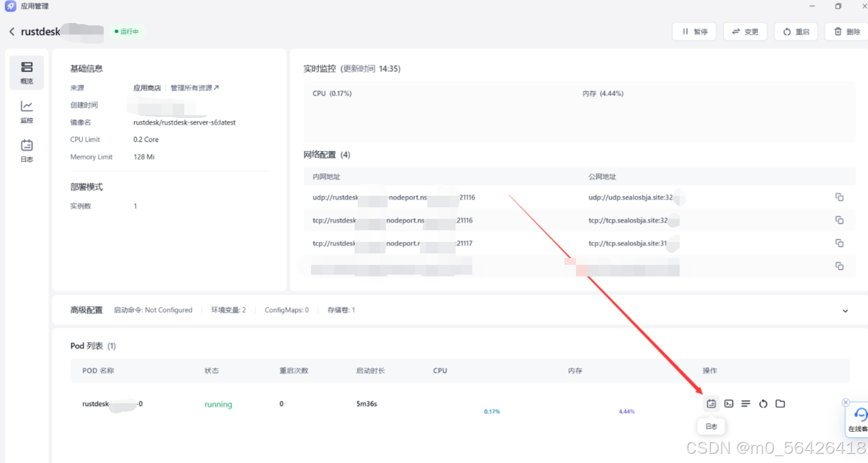The image size is (868, 463).
Task: Click the 网络配置 (4) heading
Action: pyautogui.click(x=327, y=155)
